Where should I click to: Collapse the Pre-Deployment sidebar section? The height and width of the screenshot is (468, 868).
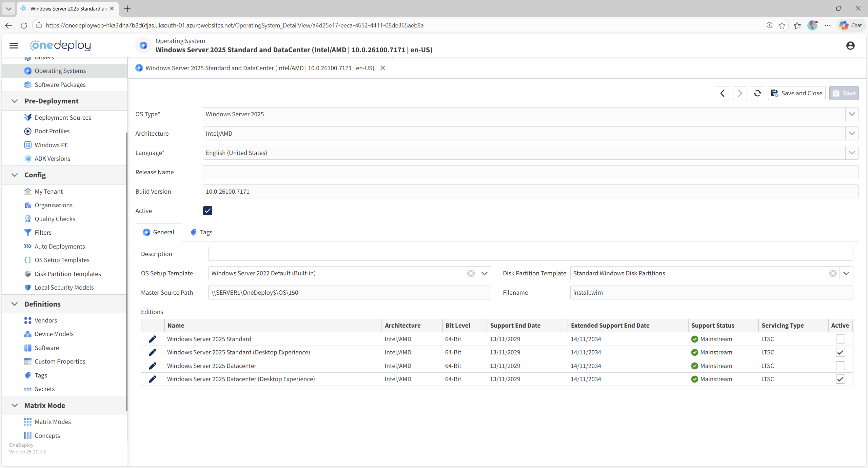coord(15,101)
